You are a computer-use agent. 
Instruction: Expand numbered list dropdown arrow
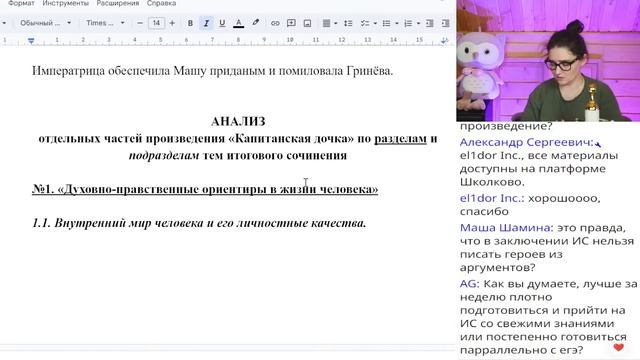point(418,23)
